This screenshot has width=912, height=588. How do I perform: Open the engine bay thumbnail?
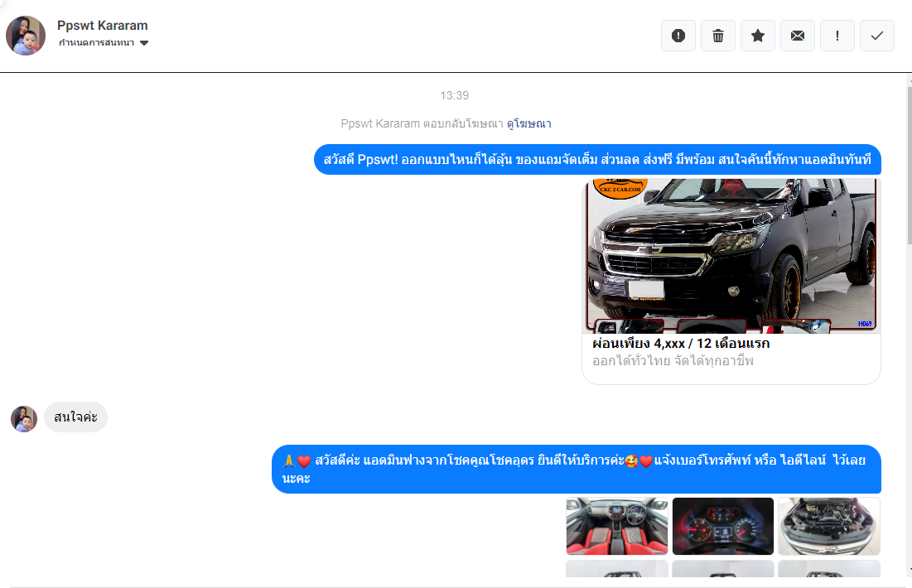click(828, 526)
